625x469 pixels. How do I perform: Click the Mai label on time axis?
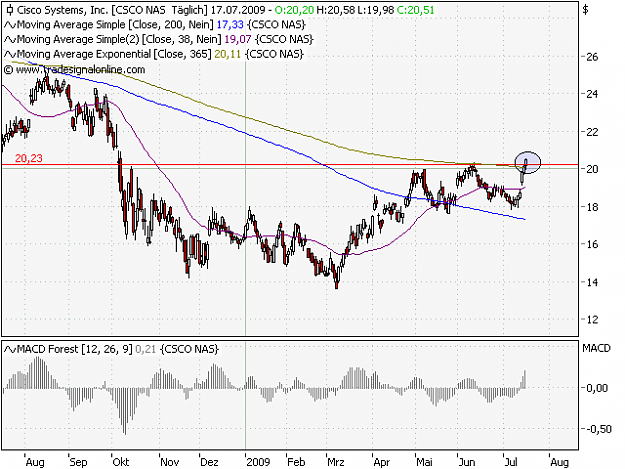coord(424,462)
